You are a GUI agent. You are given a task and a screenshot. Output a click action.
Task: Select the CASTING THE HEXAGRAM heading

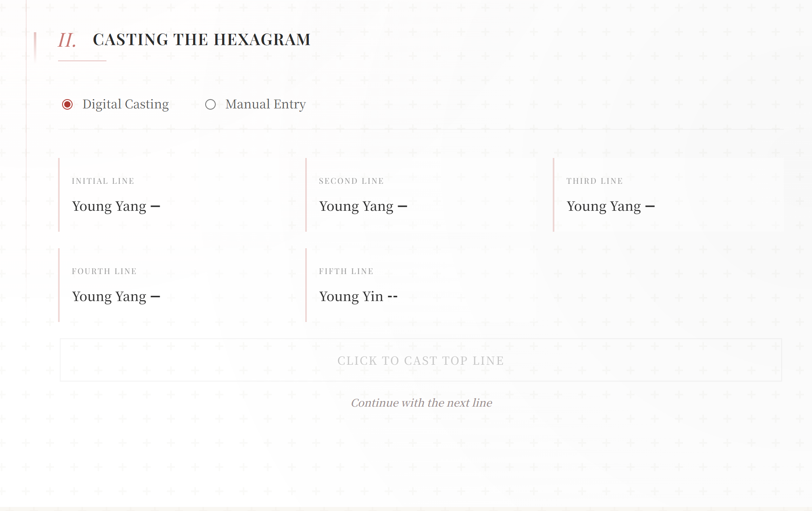pos(201,39)
